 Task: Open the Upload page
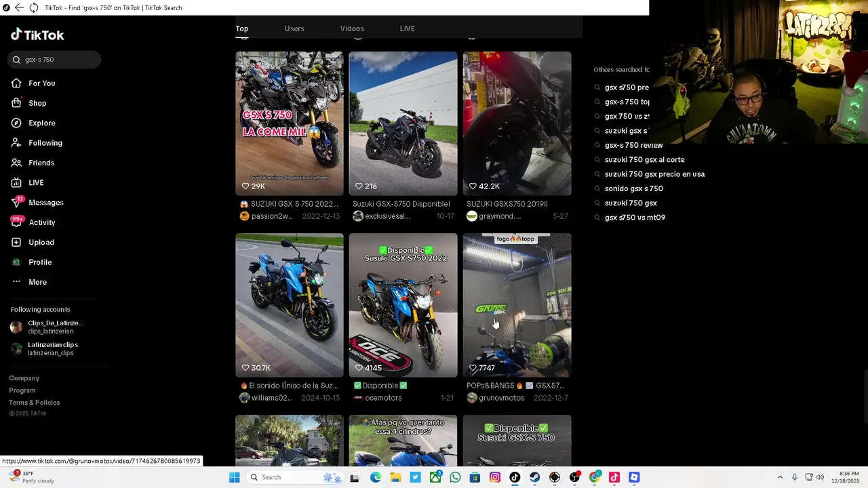point(33,243)
